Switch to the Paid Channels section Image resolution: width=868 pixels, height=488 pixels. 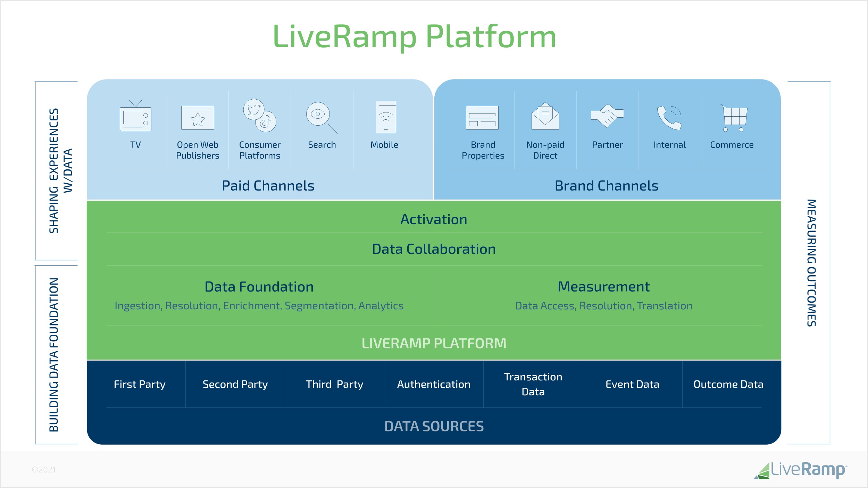[x=267, y=185]
